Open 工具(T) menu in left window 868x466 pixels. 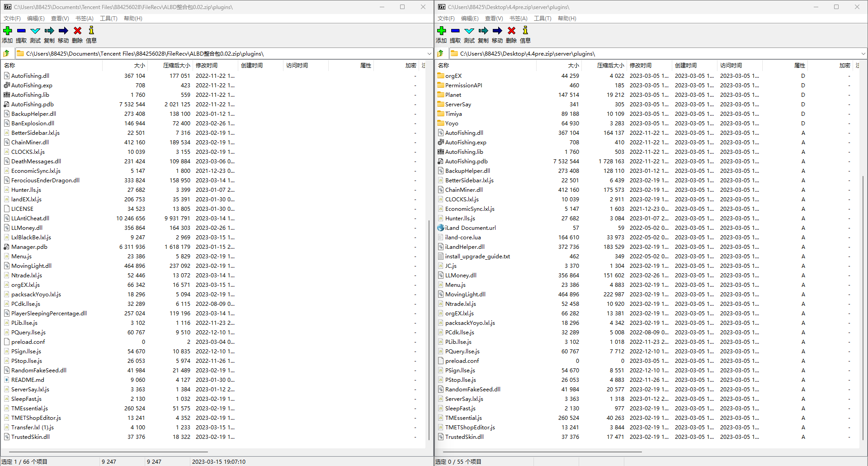(x=108, y=19)
